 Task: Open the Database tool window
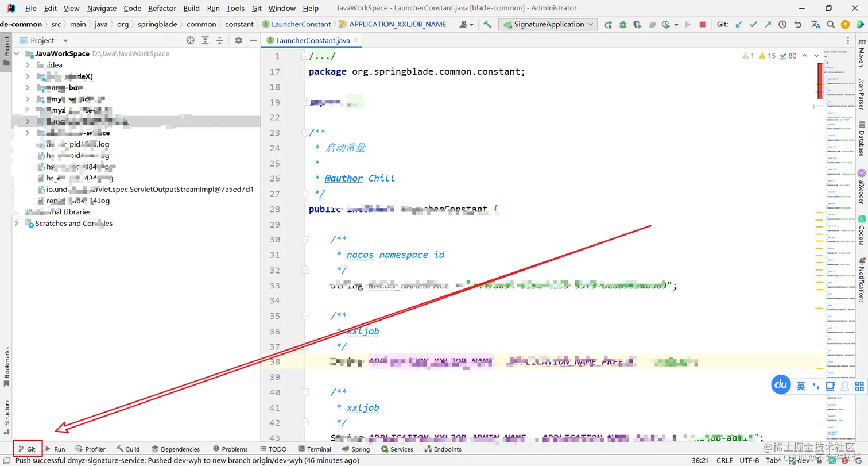861,139
